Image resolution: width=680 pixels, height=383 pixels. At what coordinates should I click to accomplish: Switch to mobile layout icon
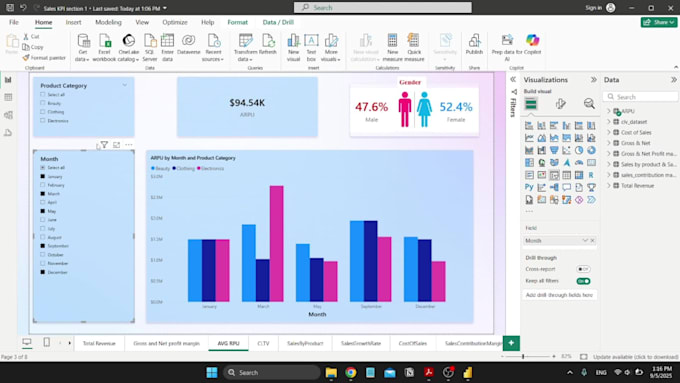click(x=46, y=343)
